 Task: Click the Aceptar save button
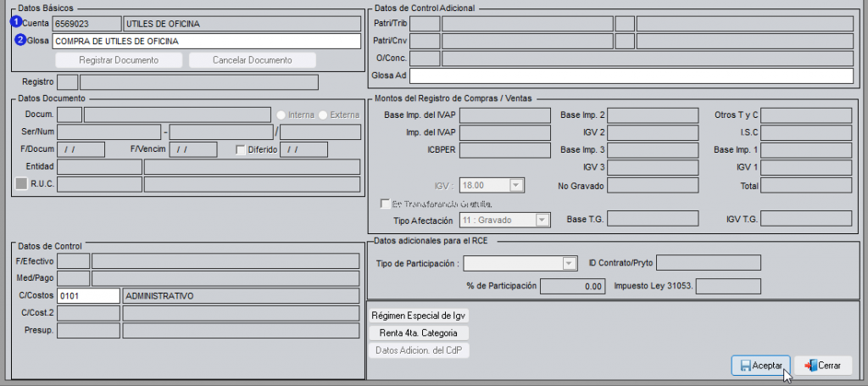point(760,366)
